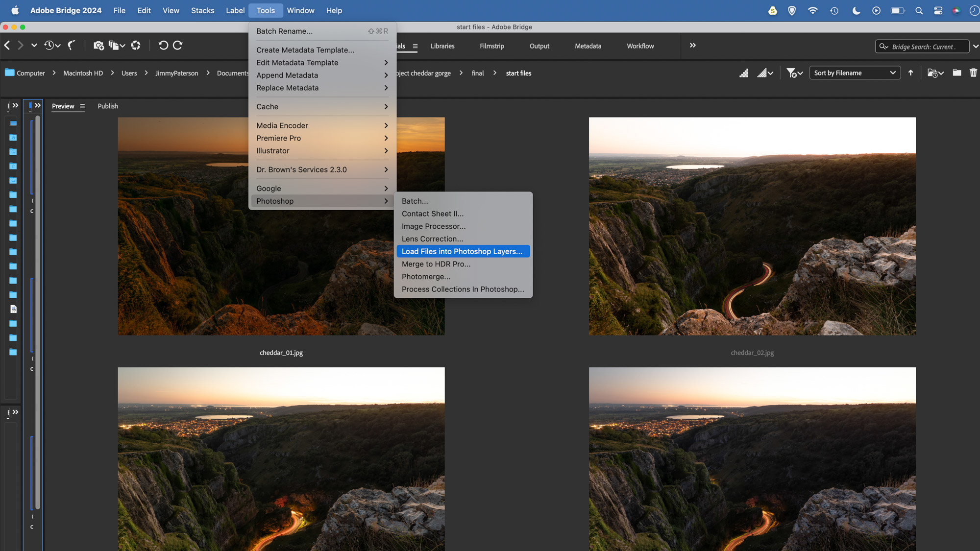The width and height of the screenshot is (980, 551).
Task: Click Users breadcrumb
Action: (129, 73)
